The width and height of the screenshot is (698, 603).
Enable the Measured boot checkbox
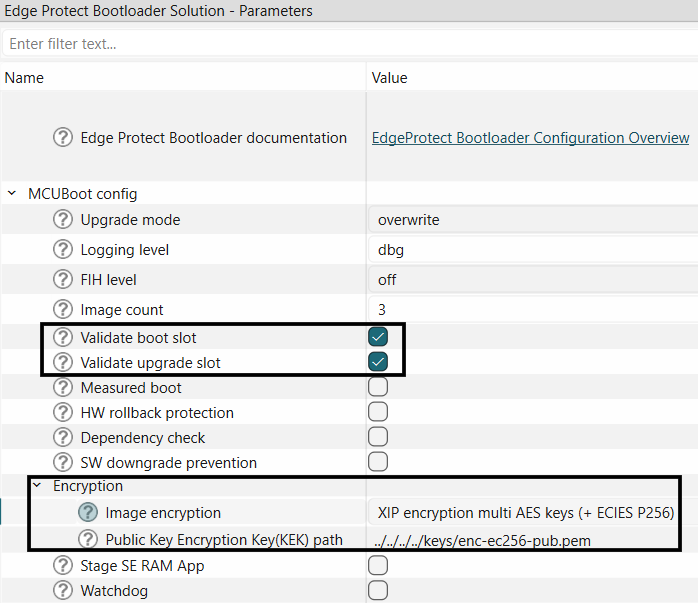coord(378,387)
